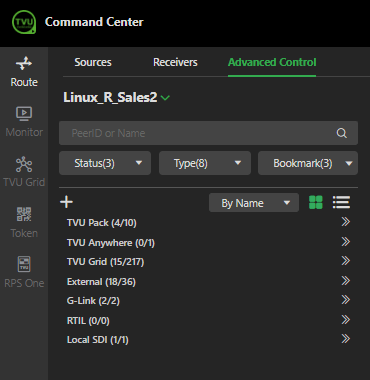
Task: Select the RTIL (0/0) label
Action: click(88, 321)
